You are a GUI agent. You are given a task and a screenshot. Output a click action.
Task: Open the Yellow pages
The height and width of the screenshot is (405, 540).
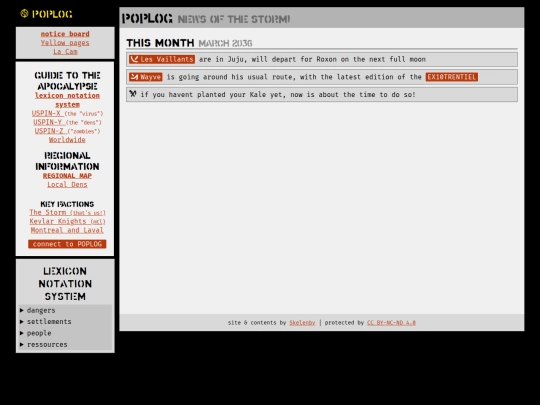point(65,43)
